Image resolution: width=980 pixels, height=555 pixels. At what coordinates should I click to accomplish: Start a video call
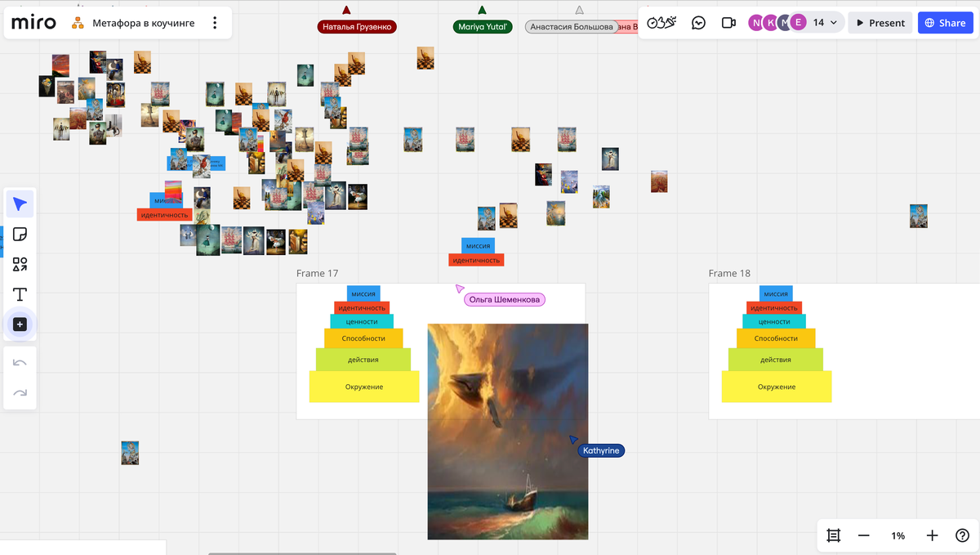(728, 23)
